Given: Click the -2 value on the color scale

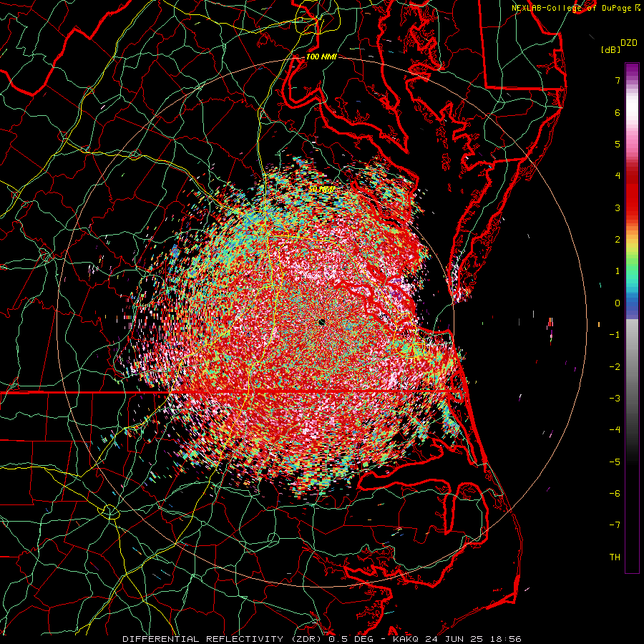Looking at the screenshot, I should click(615, 367).
